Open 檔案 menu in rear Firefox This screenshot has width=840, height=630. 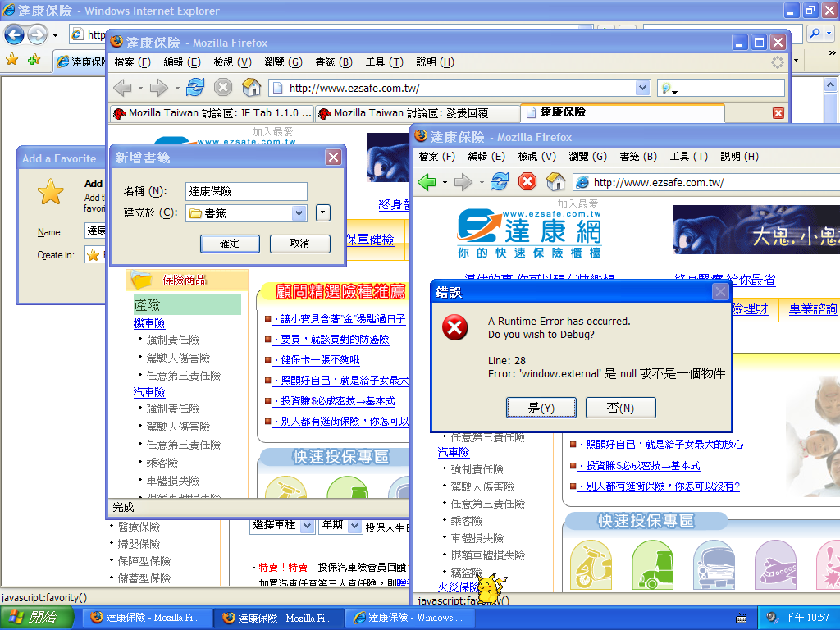[x=132, y=62]
